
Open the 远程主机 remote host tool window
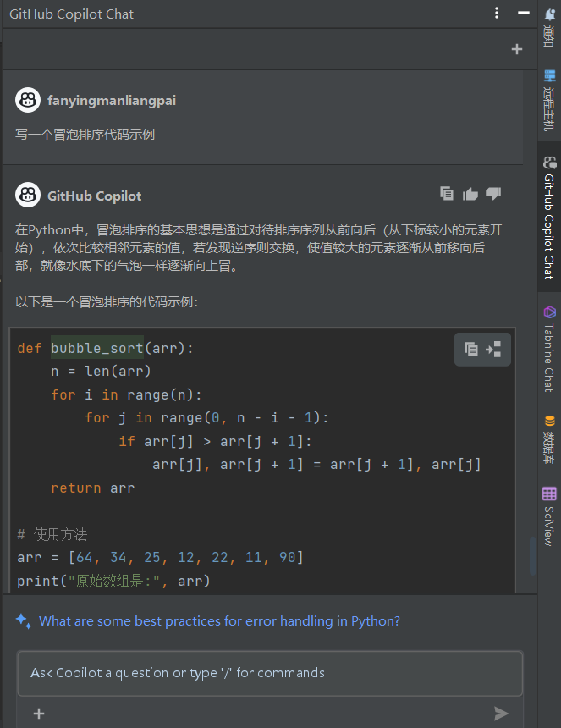(549, 100)
